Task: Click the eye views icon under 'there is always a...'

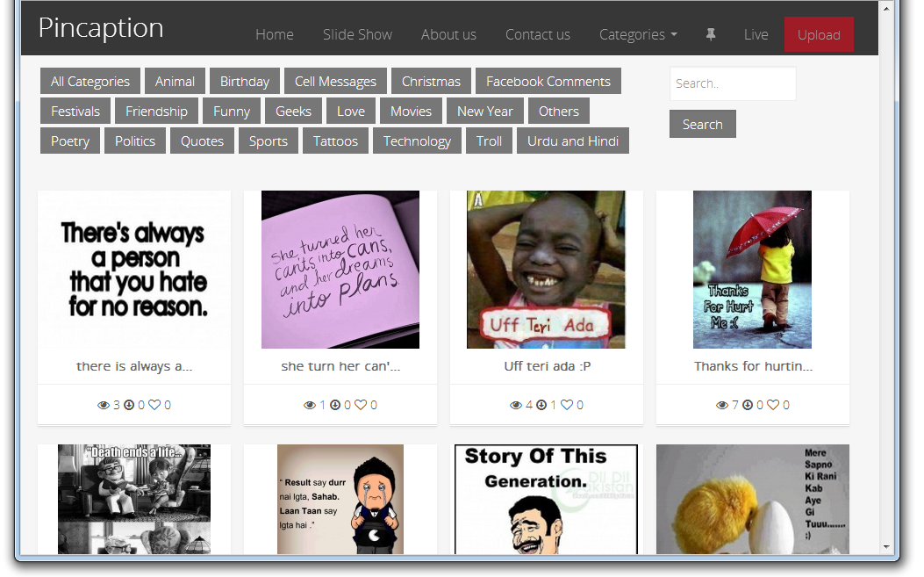Action: pyautogui.click(x=104, y=406)
